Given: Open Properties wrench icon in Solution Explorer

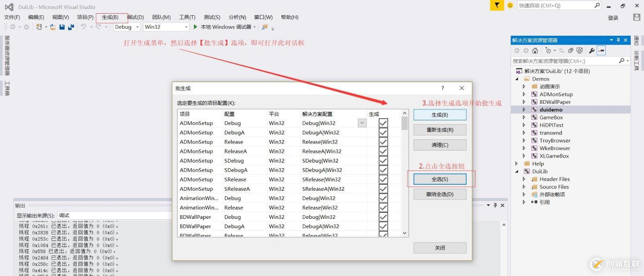Looking at the screenshot, I should click(x=592, y=51).
